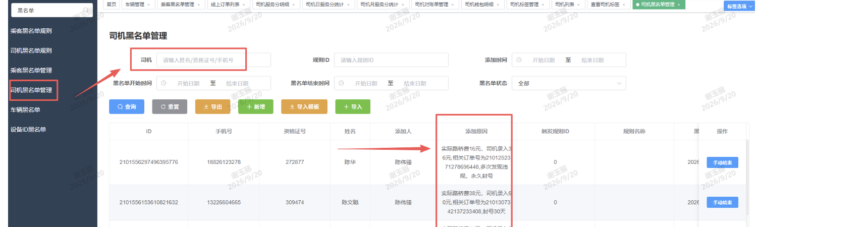868x227 pixels.
Task: Click the orange 导出 button
Action: [212, 106]
